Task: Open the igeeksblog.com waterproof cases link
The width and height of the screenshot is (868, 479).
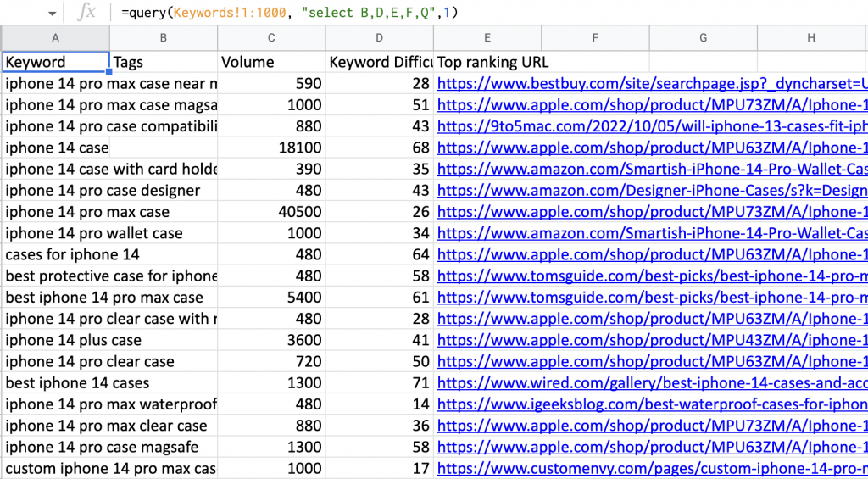Action: (x=652, y=404)
